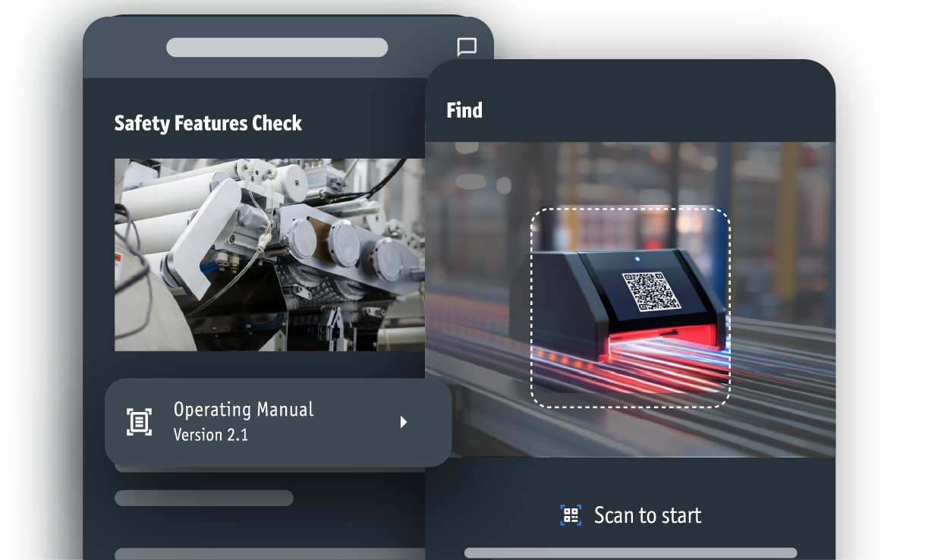Open Operating Manual Version 2.1 card
Screen dimensions: 925x560
[x=278, y=423]
